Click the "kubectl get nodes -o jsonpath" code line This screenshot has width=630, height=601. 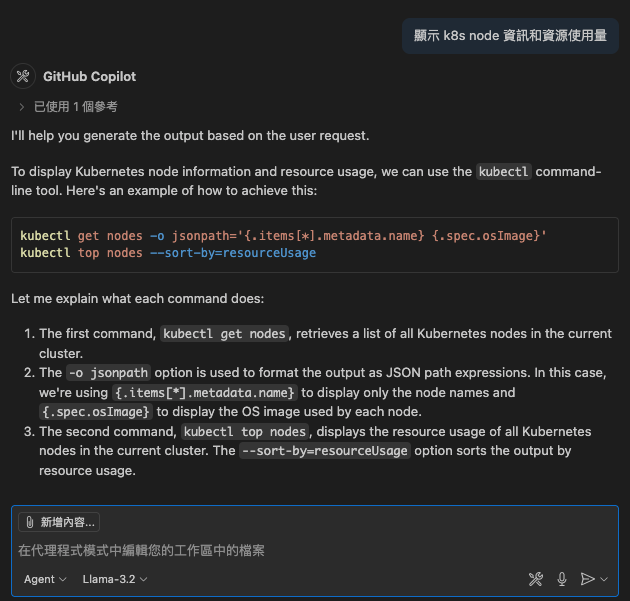(283, 235)
